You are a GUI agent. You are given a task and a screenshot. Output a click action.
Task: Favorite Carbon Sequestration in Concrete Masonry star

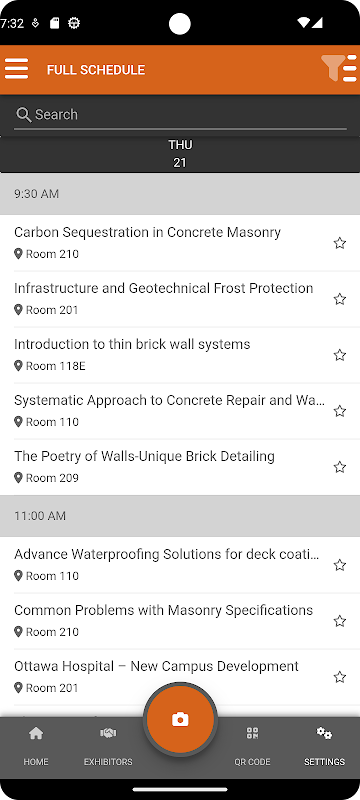pos(340,243)
